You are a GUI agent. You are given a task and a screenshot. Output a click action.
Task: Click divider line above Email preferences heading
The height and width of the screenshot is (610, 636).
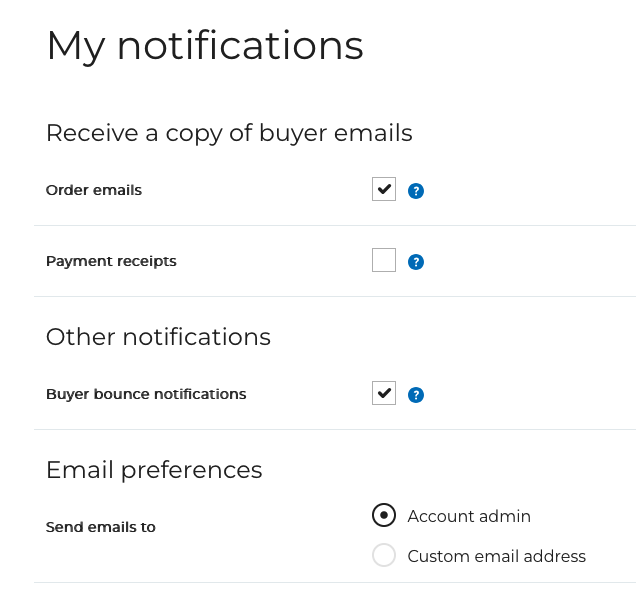335,430
